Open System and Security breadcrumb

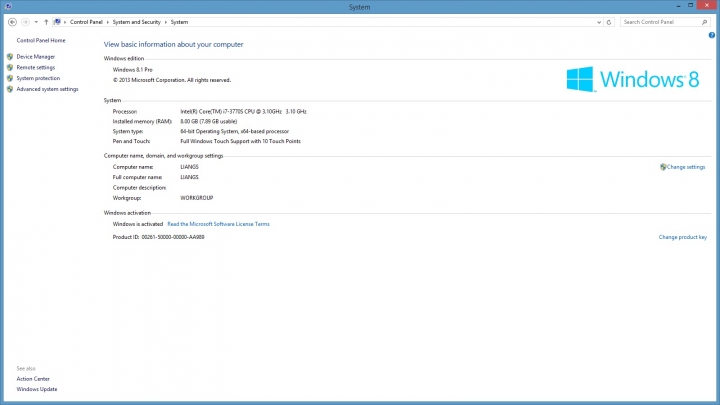136,22
